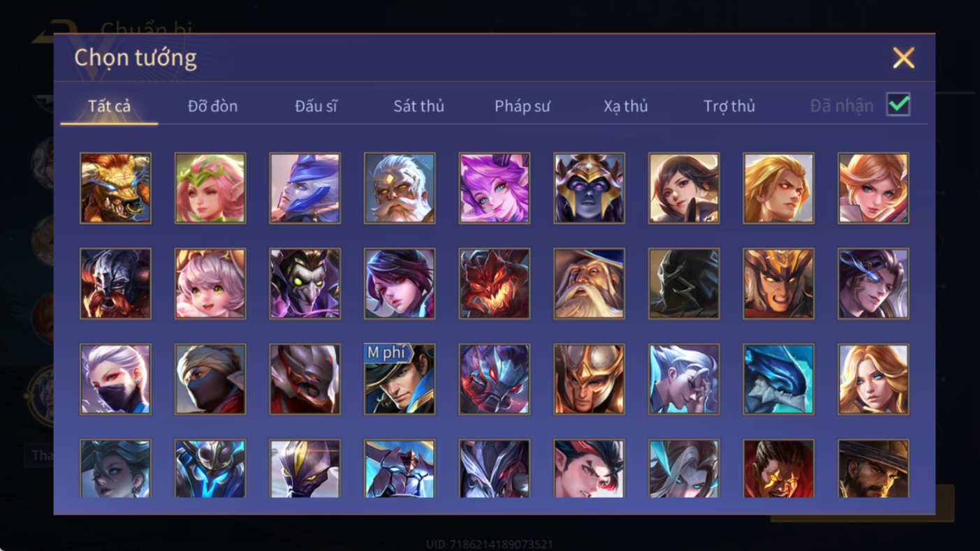Select the purple-haired girl hero portrait
This screenshot has height=551, width=980.
(x=495, y=189)
